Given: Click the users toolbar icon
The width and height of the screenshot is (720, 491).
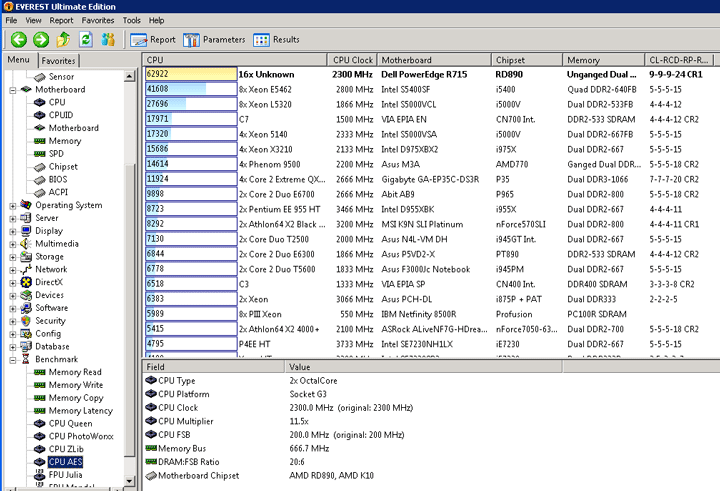Looking at the screenshot, I should 108,40.
